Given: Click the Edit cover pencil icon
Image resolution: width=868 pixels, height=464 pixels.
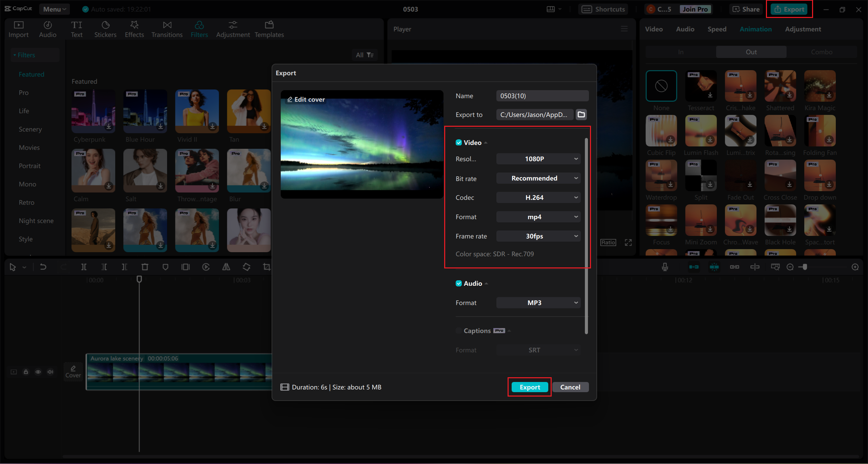Looking at the screenshot, I should tap(290, 99).
